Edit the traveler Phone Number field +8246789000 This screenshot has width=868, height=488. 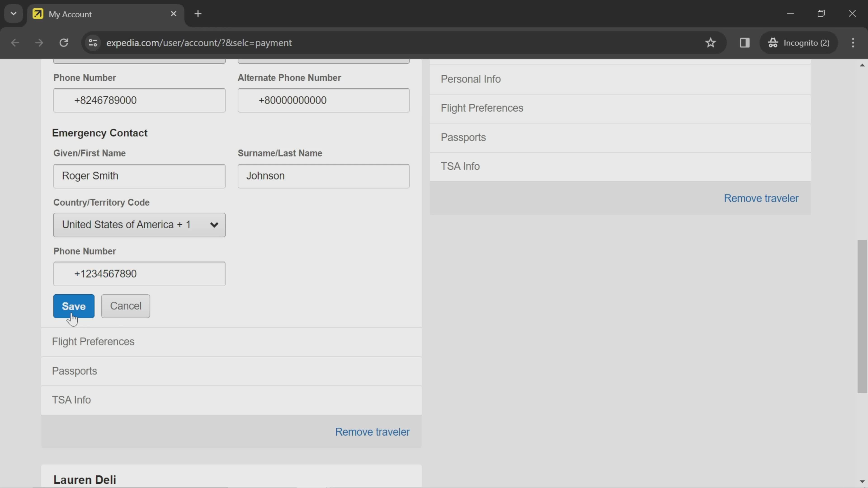[139, 100]
